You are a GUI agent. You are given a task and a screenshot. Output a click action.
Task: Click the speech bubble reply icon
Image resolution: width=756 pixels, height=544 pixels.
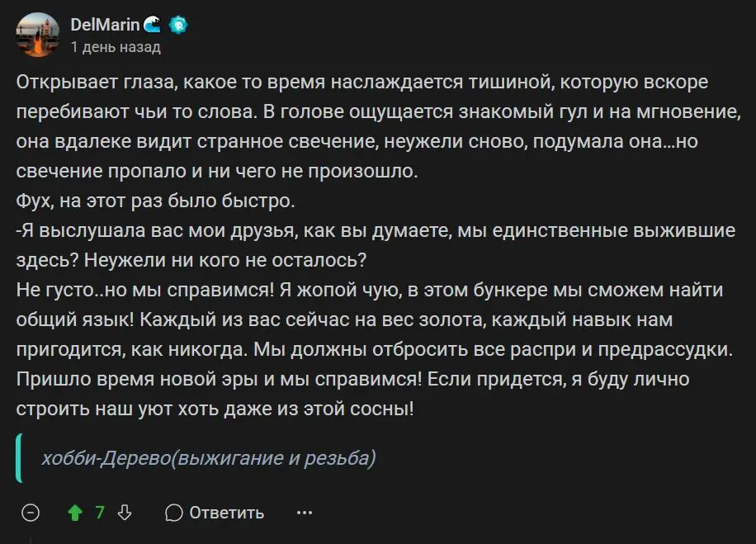(174, 513)
